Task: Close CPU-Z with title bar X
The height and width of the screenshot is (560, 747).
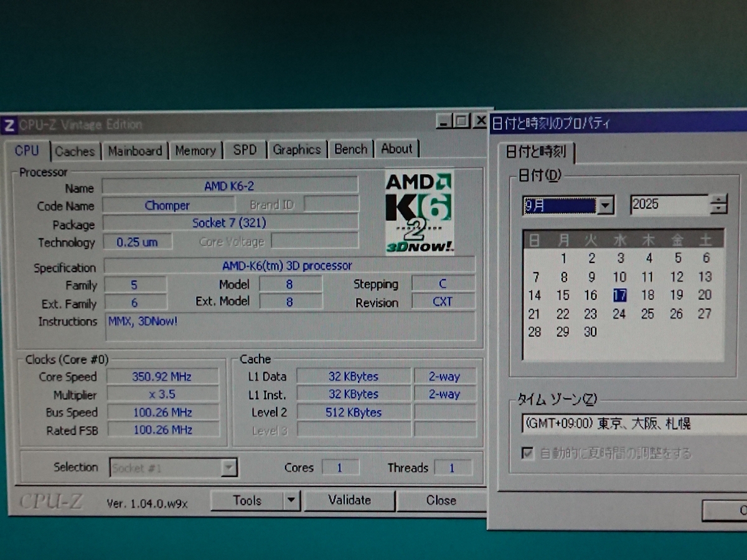Action: click(480, 121)
